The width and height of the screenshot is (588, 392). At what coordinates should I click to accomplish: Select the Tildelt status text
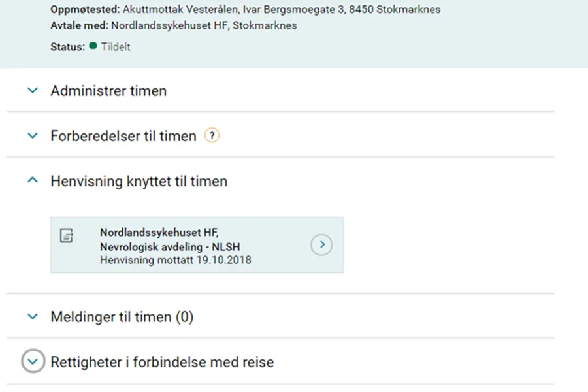116,47
